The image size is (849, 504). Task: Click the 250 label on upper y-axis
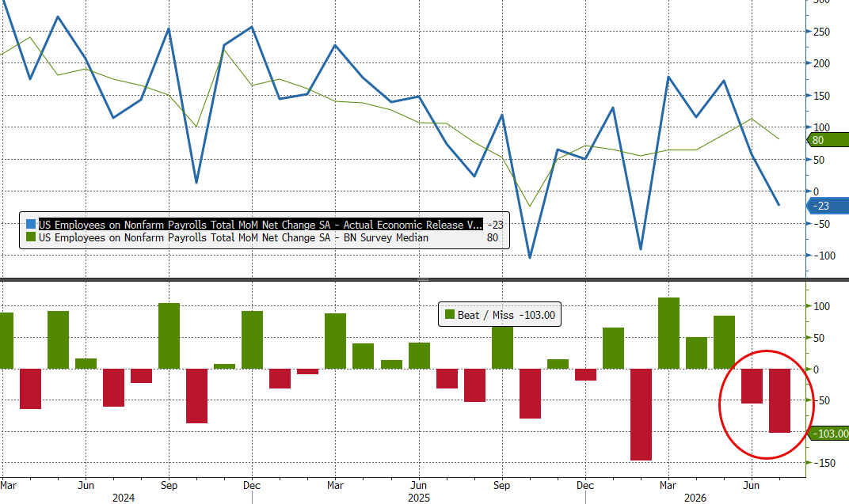point(821,32)
